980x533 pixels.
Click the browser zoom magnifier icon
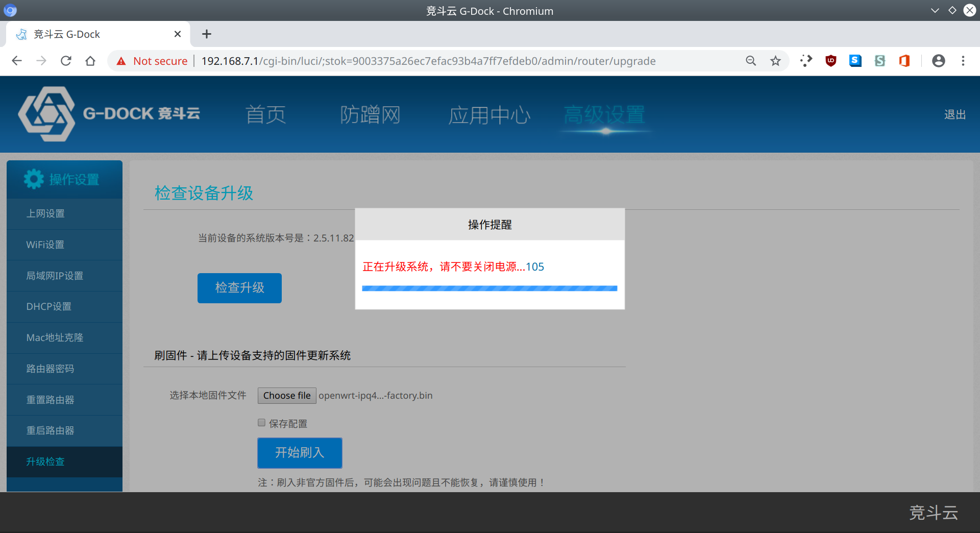point(751,61)
